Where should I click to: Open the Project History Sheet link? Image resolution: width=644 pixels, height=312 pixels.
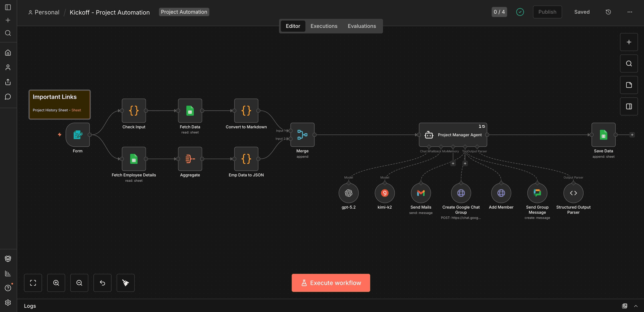click(x=76, y=110)
